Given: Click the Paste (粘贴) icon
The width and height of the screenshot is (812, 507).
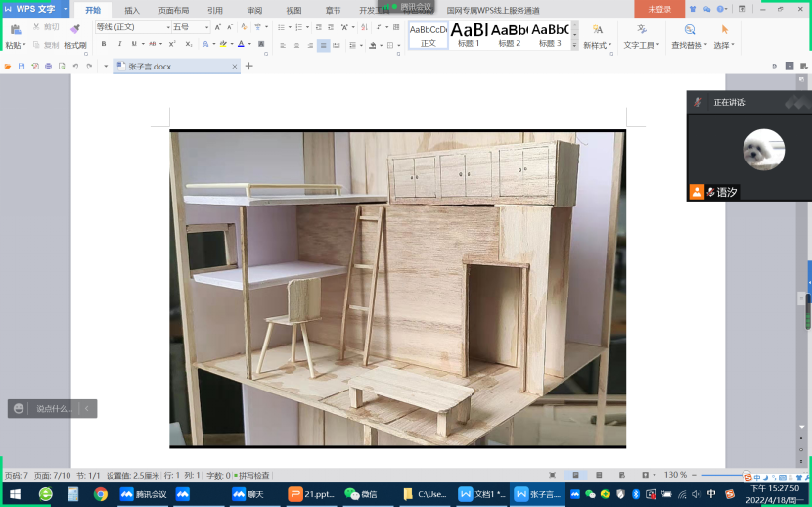Looking at the screenshot, I should 14,31.
